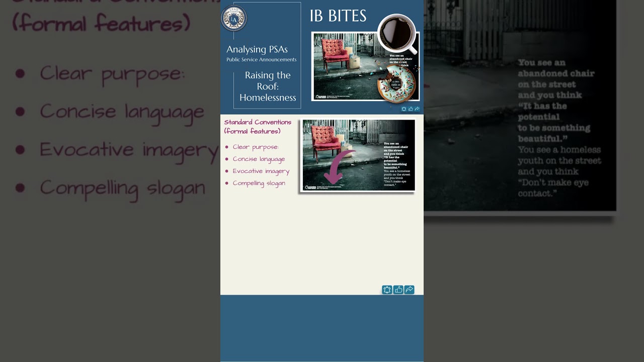Click the large thumbs-up like icon
The width and height of the screenshot is (644, 362).
pyautogui.click(x=398, y=290)
